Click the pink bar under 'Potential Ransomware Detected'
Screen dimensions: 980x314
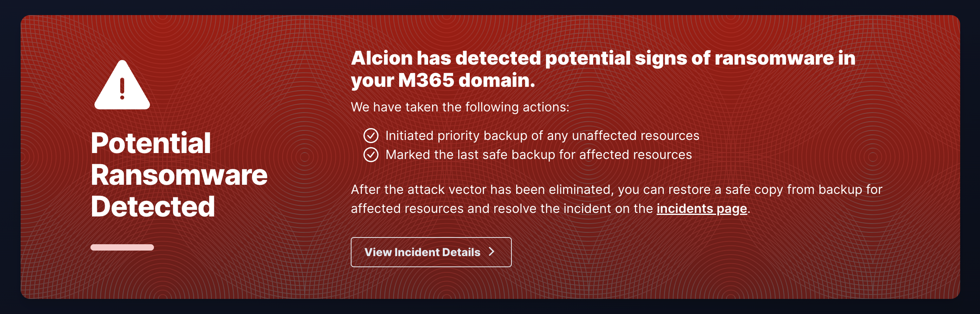pyautogui.click(x=122, y=247)
